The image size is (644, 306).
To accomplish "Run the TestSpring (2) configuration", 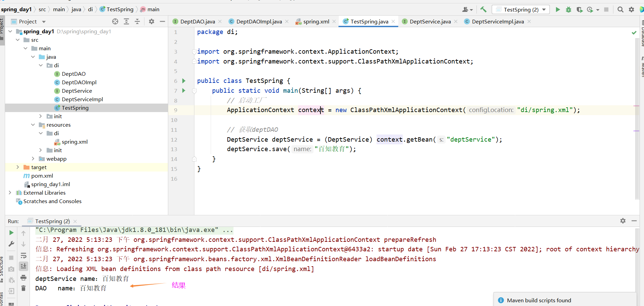I will (x=558, y=10).
